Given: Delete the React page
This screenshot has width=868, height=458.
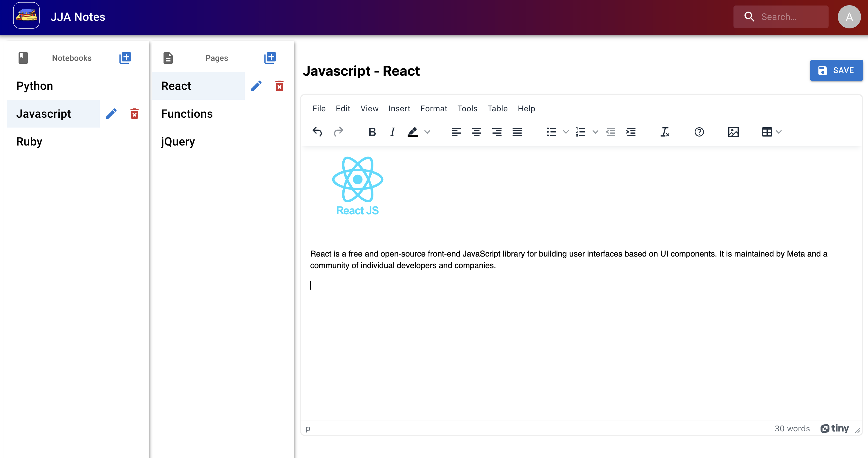Looking at the screenshot, I should [x=279, y=86].
